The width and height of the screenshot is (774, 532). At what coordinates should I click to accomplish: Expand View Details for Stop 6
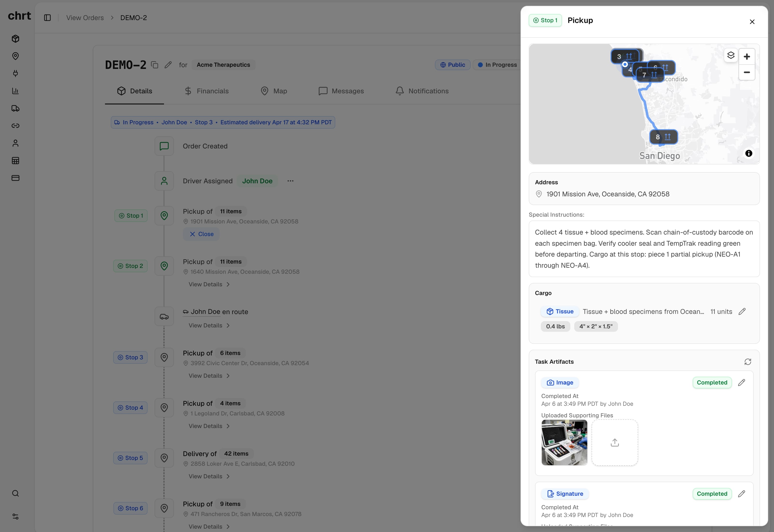(x=209, y=527)
